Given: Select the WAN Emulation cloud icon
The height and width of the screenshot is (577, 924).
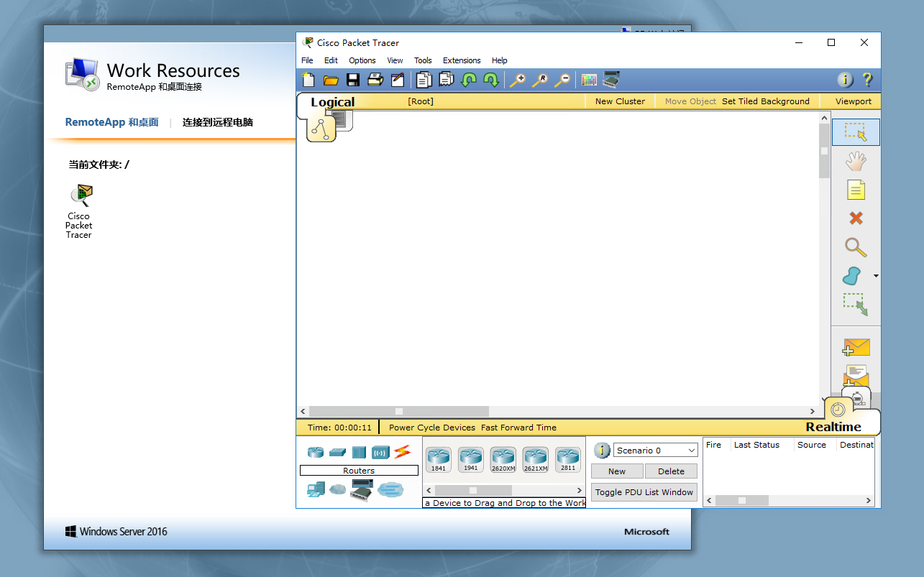Looking at the screenshot, I should click(x=337, y=490).
